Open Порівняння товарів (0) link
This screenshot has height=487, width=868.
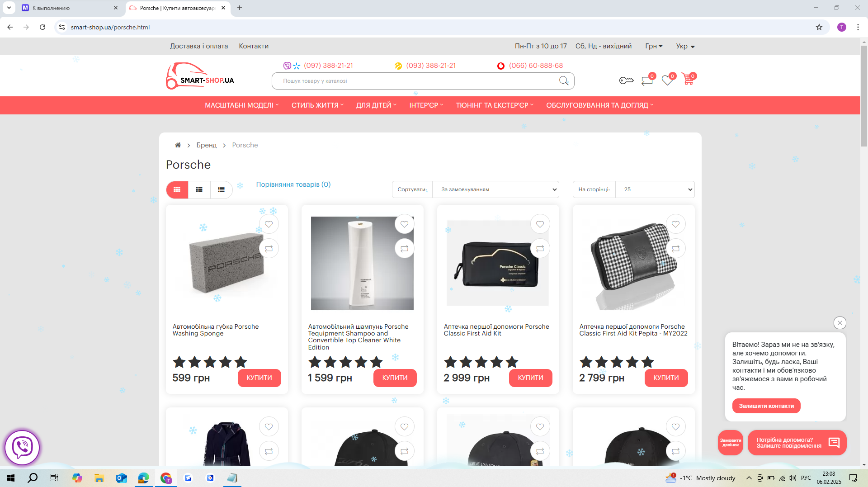293,184
